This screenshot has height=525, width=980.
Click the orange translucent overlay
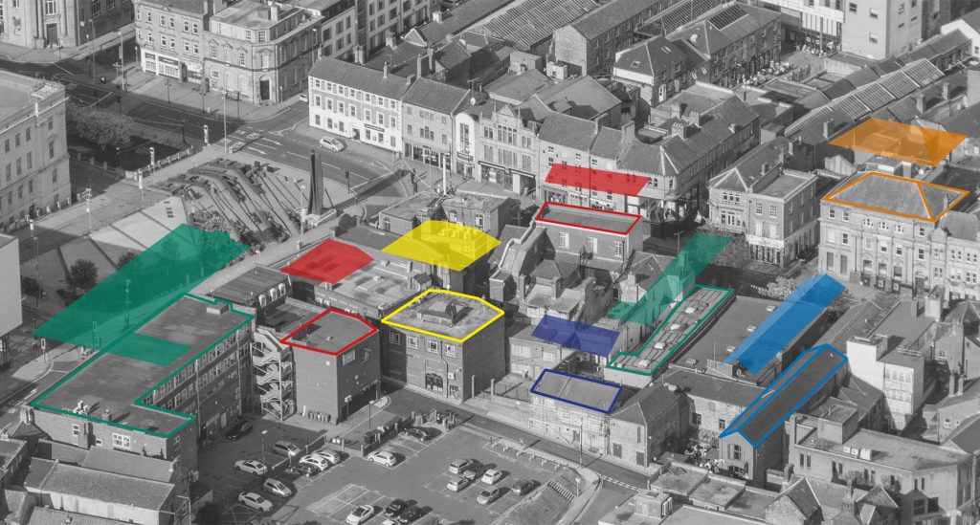point(898,142)
